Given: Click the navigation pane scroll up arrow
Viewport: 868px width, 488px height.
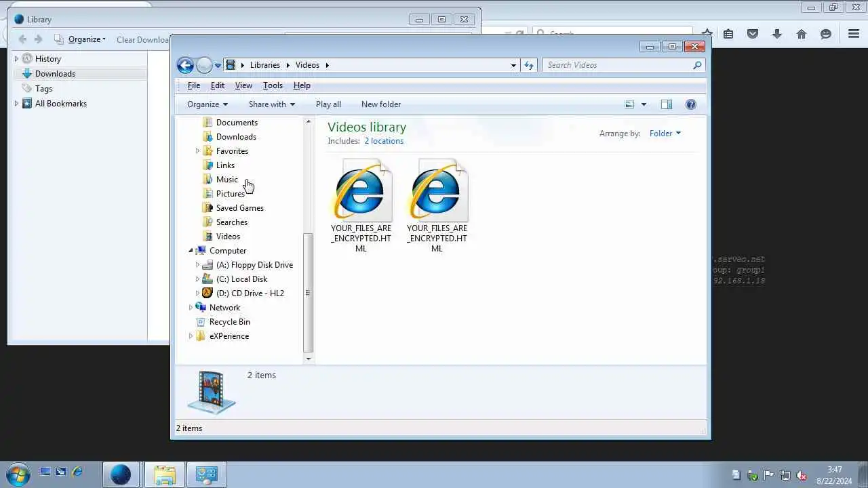Looking at the screenshot, I should [x=309, y=122].
